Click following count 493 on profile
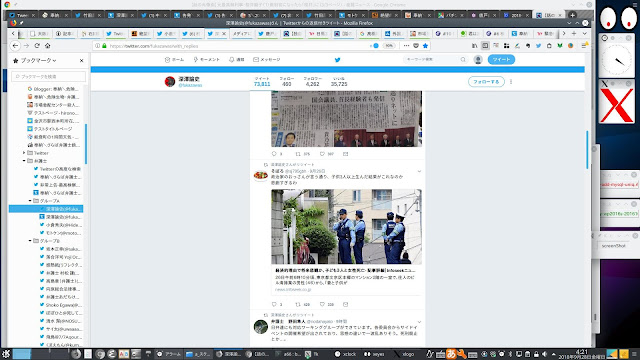 click(287, 82)
